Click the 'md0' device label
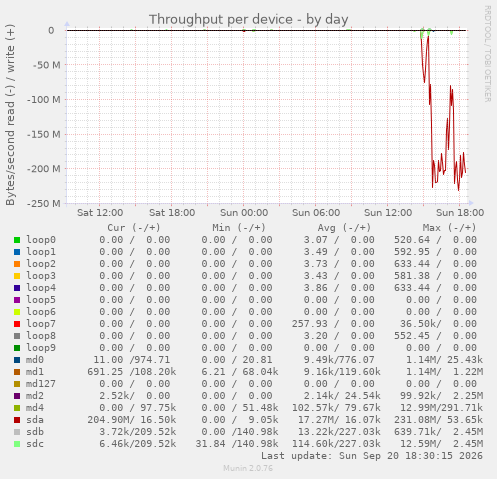 35,360
